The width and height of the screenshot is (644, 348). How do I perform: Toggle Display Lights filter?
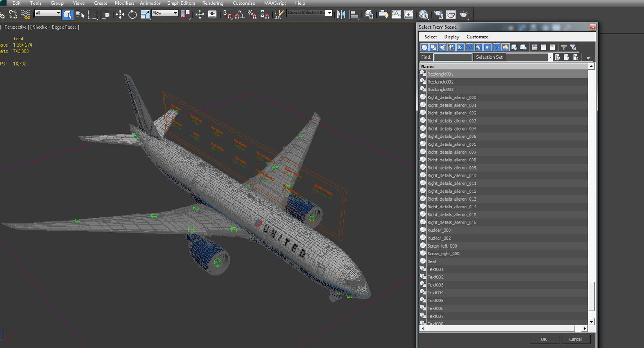[x=443, y=47]
